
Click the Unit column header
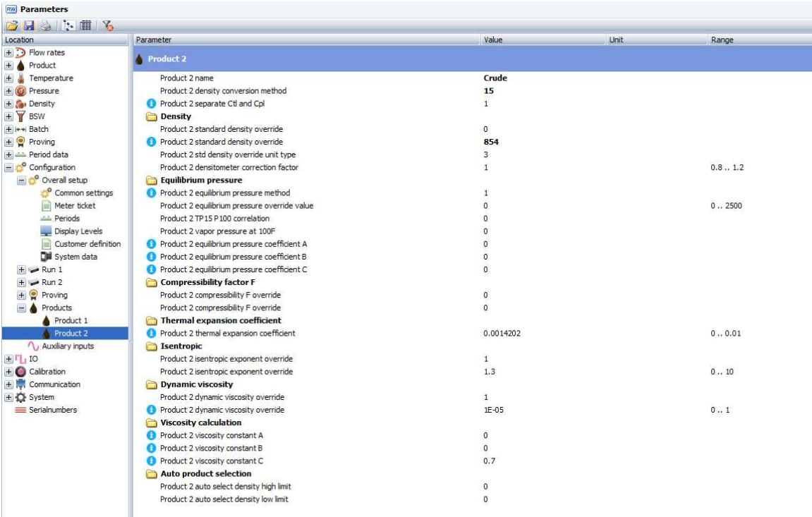[x=657, y=39]
